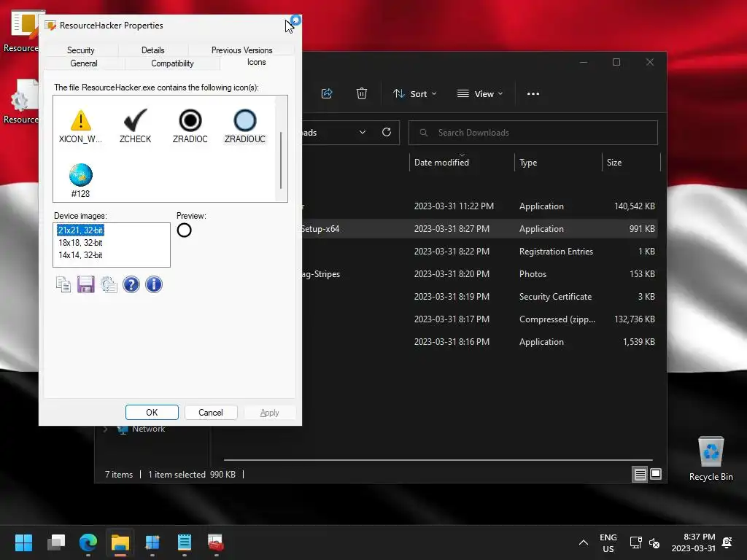Click the Cancel button
This screenshot has width=747, height=560.
[211, 413]
